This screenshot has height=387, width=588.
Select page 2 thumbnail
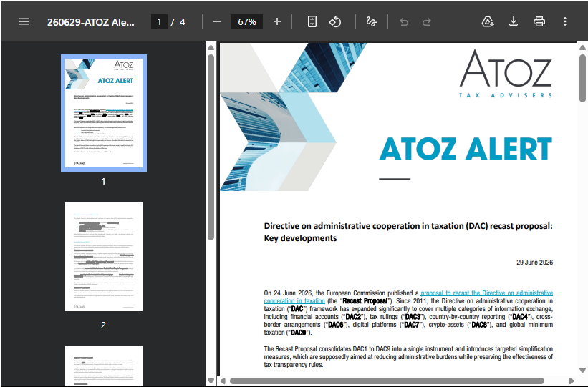point(104,257)
